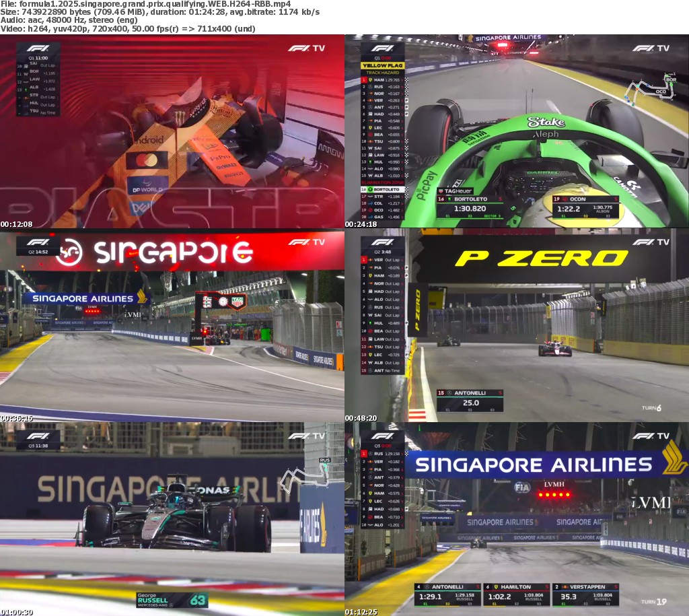Click the Mastercard logo on the McLaren car
Screen dimensions: 689x616
146,161
